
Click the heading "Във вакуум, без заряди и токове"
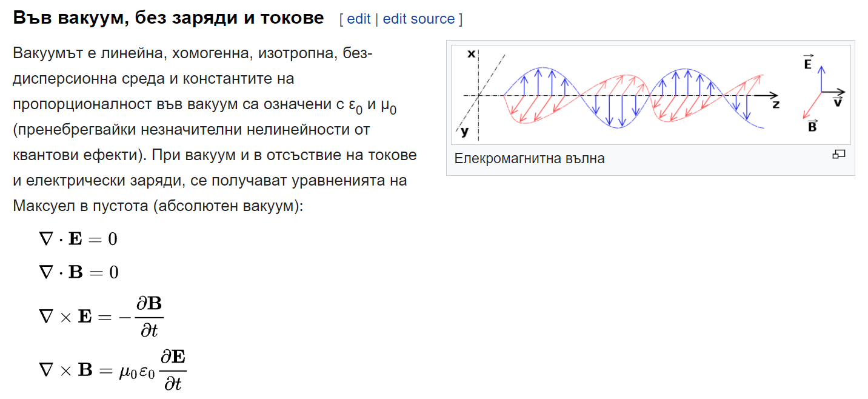pos(169,18)
